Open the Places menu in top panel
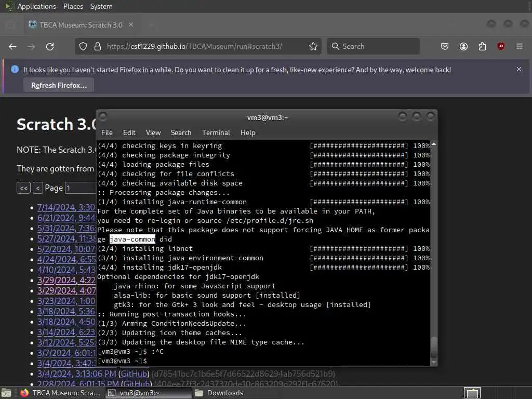 [x=73, y=6]
